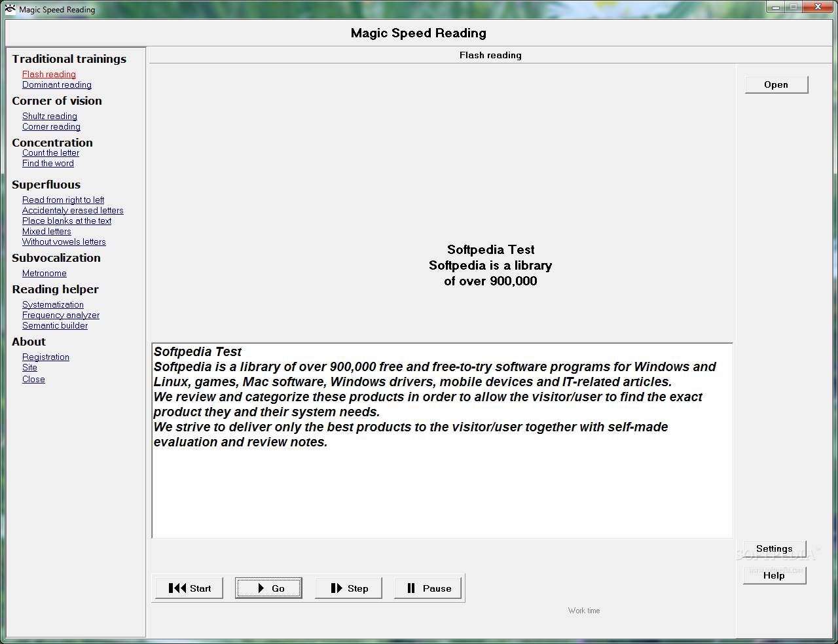838x644 pixels.
Task: Click the Help button
Action: [x=774, y=575]
